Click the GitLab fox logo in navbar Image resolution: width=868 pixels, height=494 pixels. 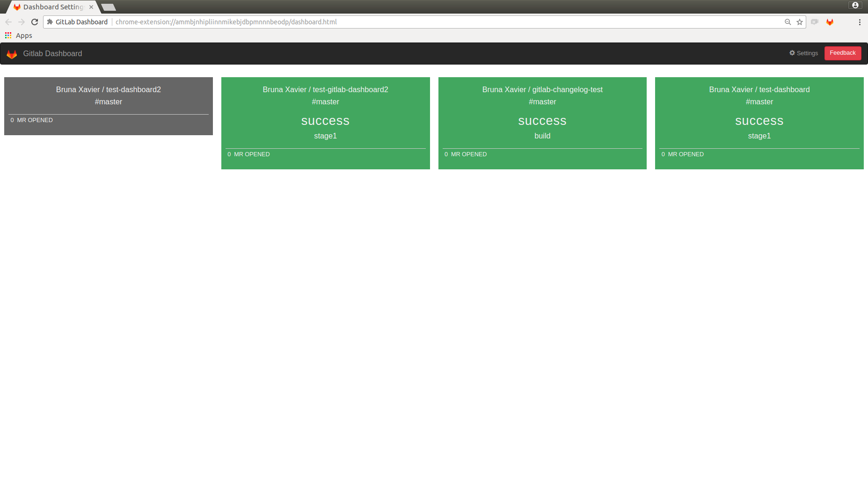click(x=12, y=54)
